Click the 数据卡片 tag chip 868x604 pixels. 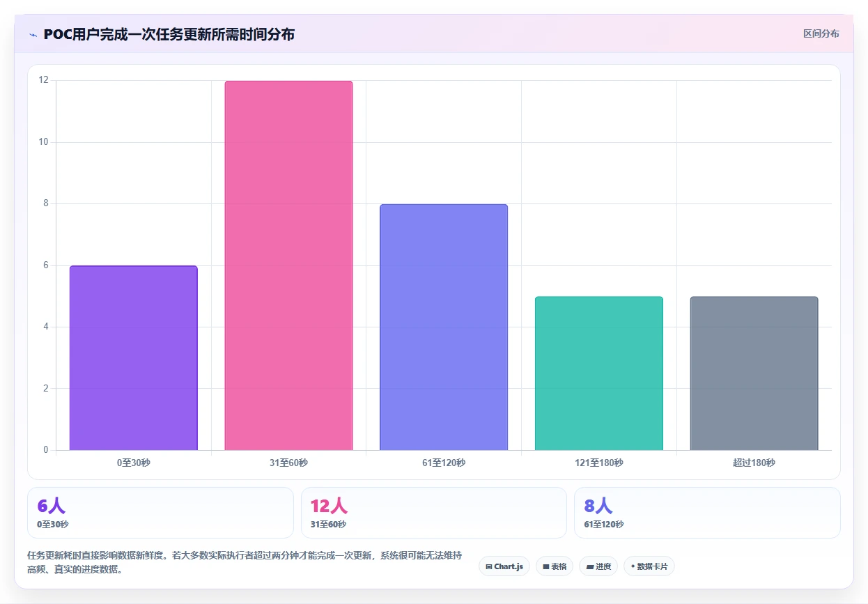pyautogui.click(x=649, y=566)
